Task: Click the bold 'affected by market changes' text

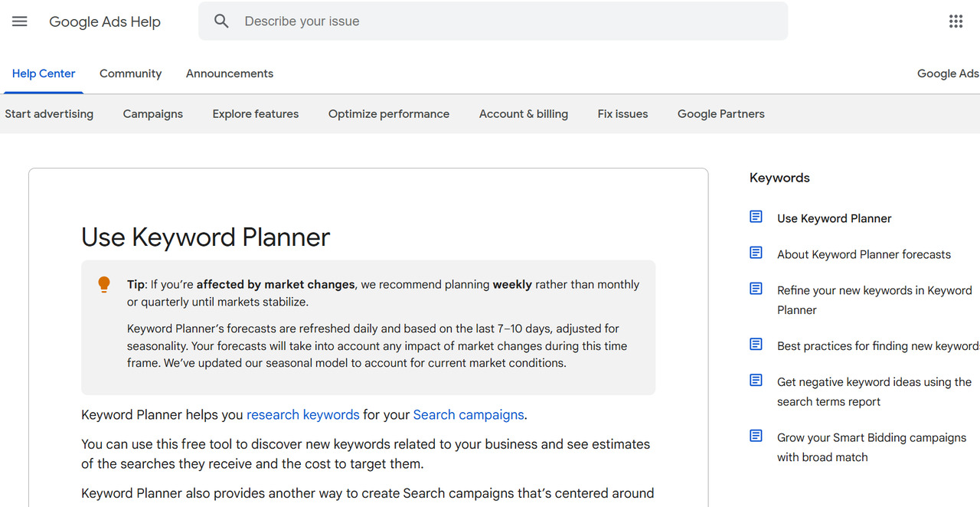Action: [x=276, y=284]
